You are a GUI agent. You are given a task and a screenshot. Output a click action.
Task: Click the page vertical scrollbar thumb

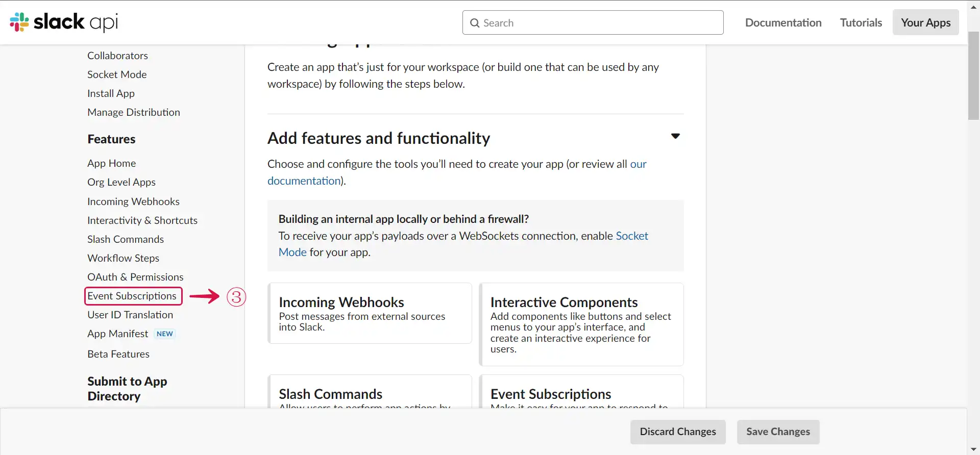coord(973,75)
